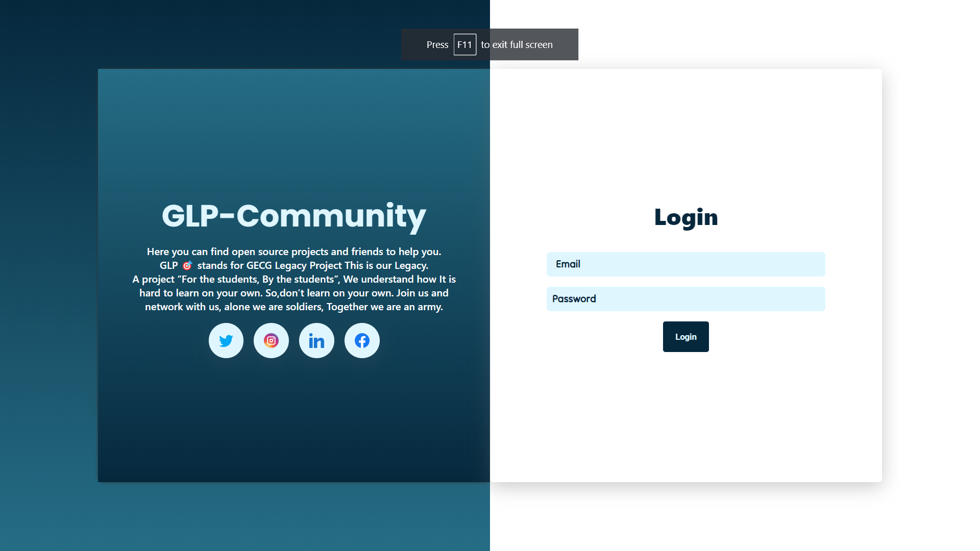Click the 'GECG Legacy Project' text
The width and height of the screenshot is (980, 551).
294,266
